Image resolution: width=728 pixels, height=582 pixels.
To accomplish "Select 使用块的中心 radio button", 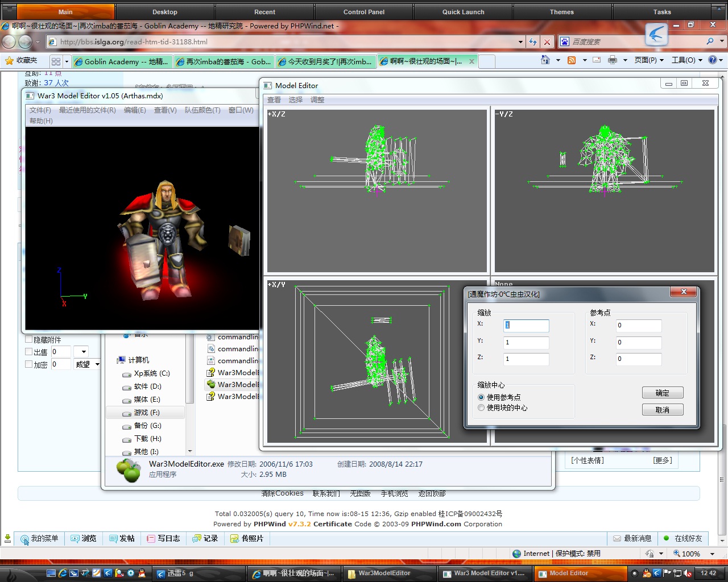I will point(481,408).
